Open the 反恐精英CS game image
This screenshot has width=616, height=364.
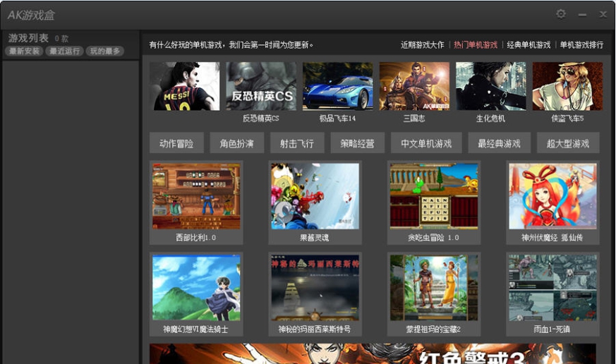coord(261,86)
